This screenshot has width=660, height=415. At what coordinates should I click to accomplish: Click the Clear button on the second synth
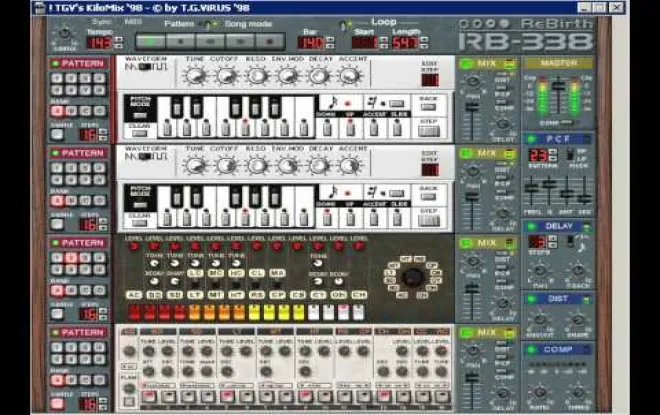[139, 223]
